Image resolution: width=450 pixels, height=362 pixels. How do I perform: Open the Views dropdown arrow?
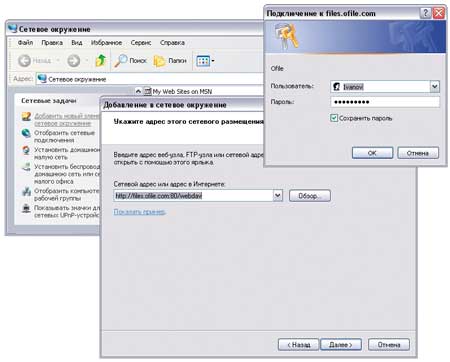click(x=213, y=61)
